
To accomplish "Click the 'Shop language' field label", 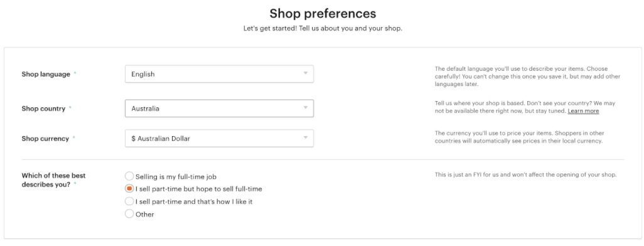I will tap(46, 74).
